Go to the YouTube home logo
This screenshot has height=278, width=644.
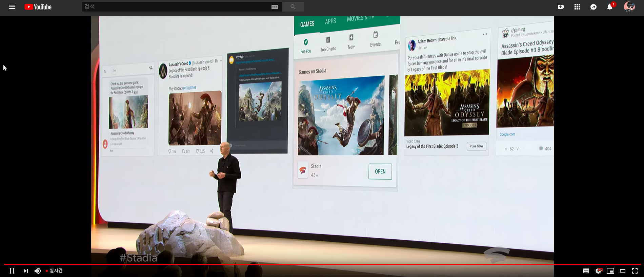pos(38,7)
